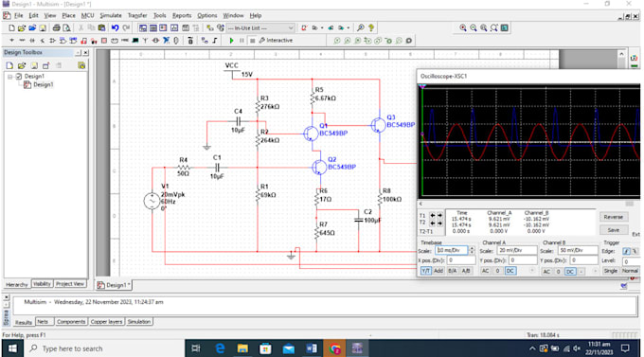Viewport: 644px width, 357px height.
Task: Click the Zoom in magnifier icon
Action: [463, 28]
